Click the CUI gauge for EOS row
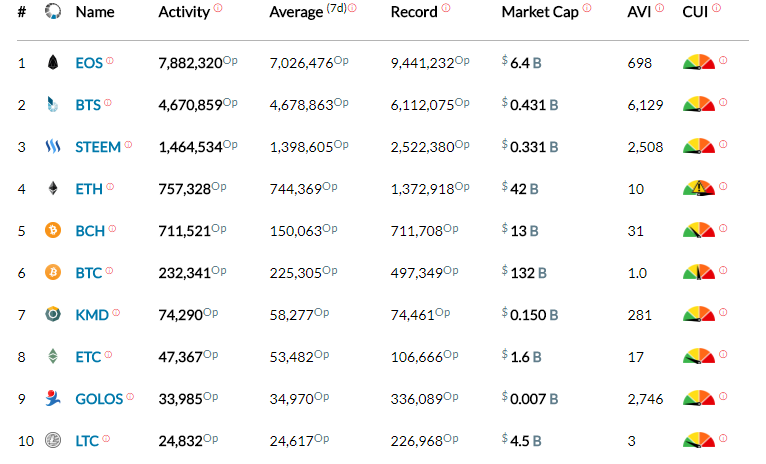 (x=699, y=62)
